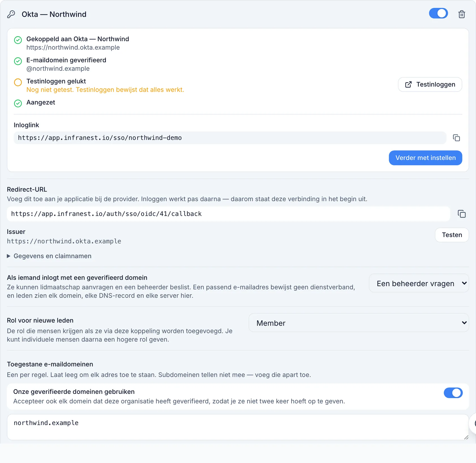Image resolution: width=476 pixels, height=463 pixels.
Task: Click the green check next to Gekoppeld aan Okta
Action: (18, 40)
